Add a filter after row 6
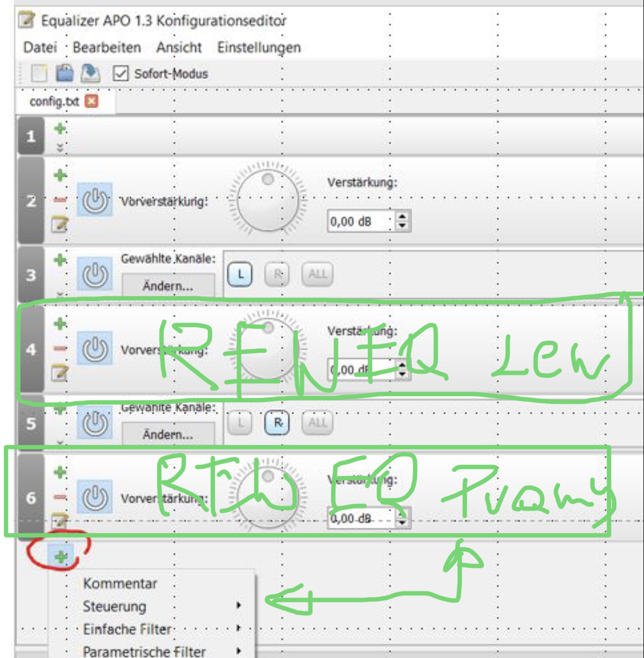Screen dimensions: 644x658 [60, 472]
